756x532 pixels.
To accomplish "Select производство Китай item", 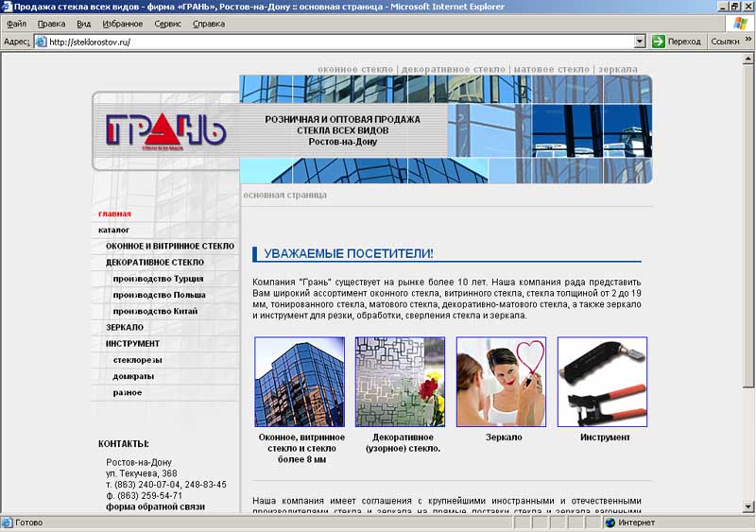I will [x=155, y=311].
